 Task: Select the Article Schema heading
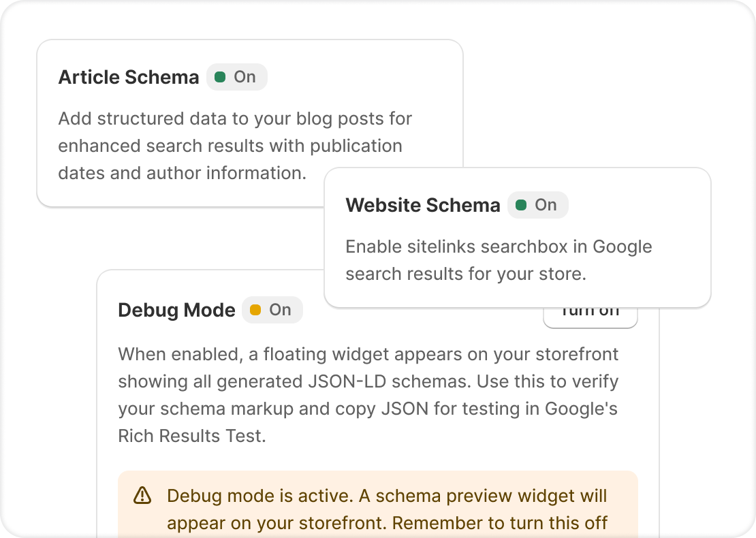pos(129,77)
